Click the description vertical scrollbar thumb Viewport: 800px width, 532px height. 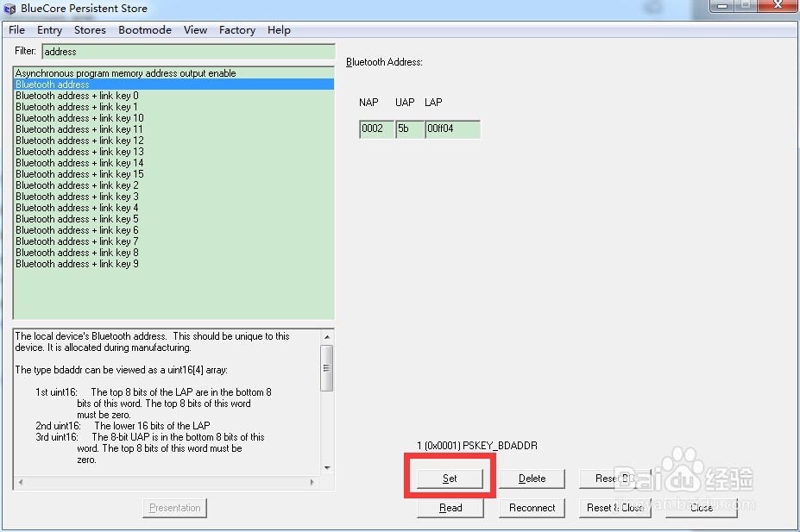326,368
